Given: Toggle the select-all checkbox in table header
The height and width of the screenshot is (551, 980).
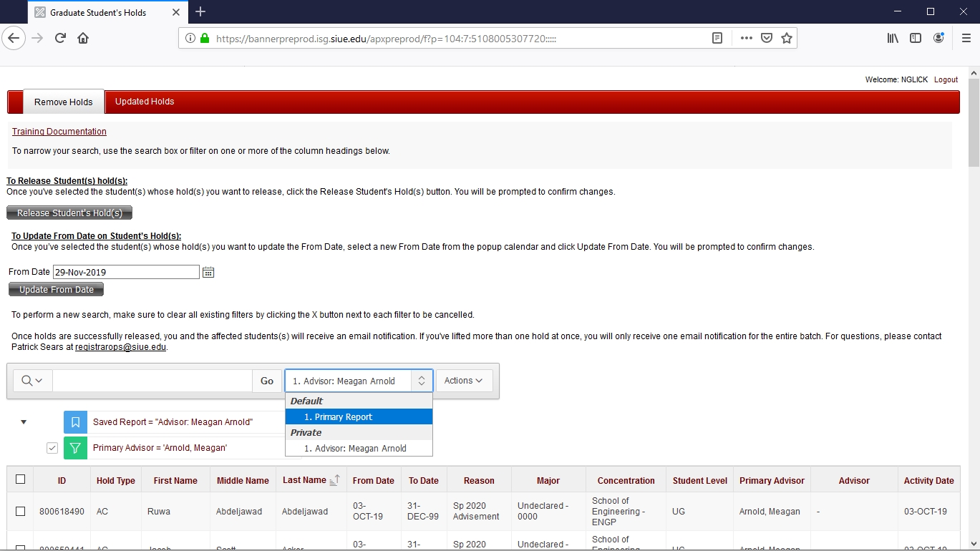Looking at the screenshot, I should [x=20, y=479].
